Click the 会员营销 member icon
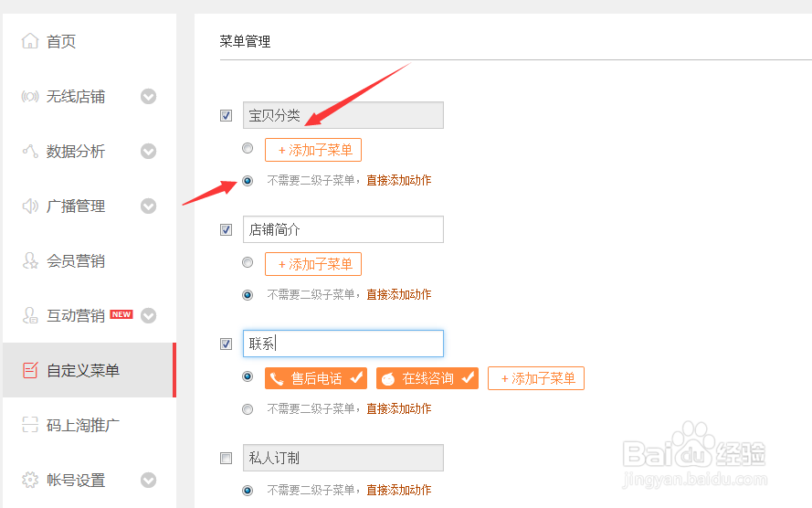This screenshot has height=508, width=812. [x=30, y=260]
